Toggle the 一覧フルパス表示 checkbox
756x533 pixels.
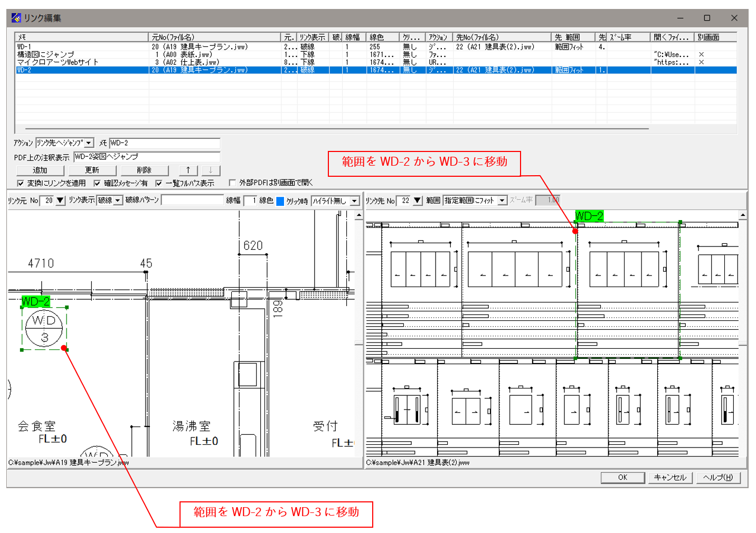(159, 182)
